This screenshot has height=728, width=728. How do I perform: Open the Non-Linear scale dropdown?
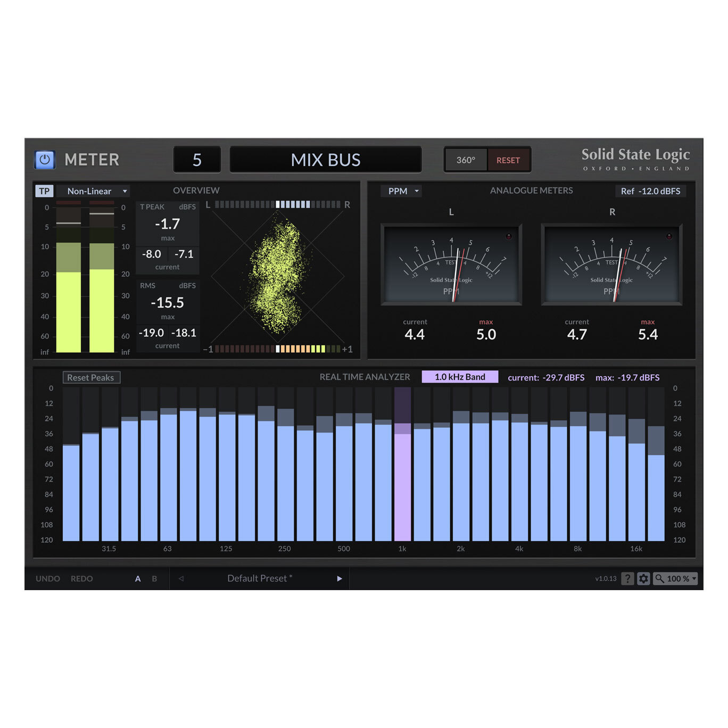pos(93,191)
